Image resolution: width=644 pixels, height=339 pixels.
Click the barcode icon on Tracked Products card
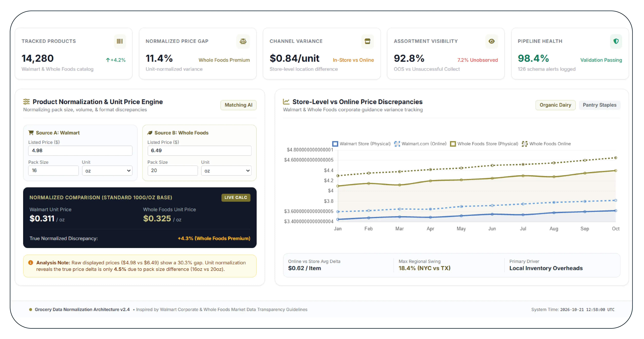pyautogui.click(x=120, y=41)
